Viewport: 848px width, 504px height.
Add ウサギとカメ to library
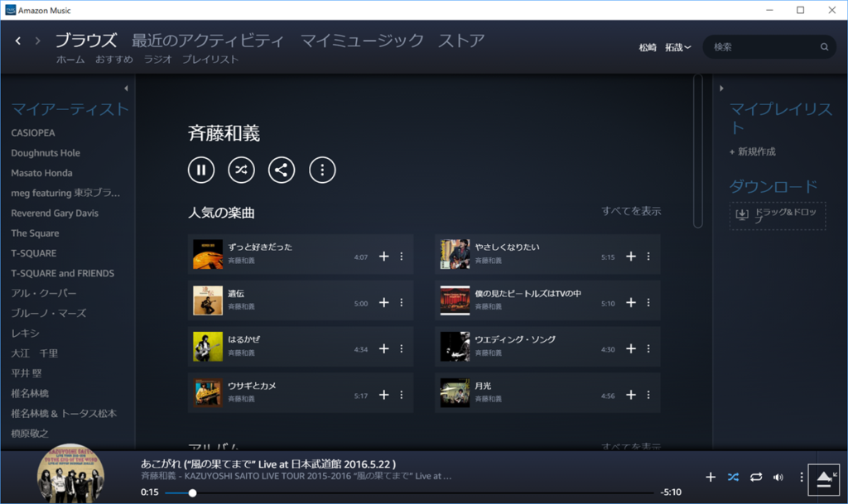(384, 395)
